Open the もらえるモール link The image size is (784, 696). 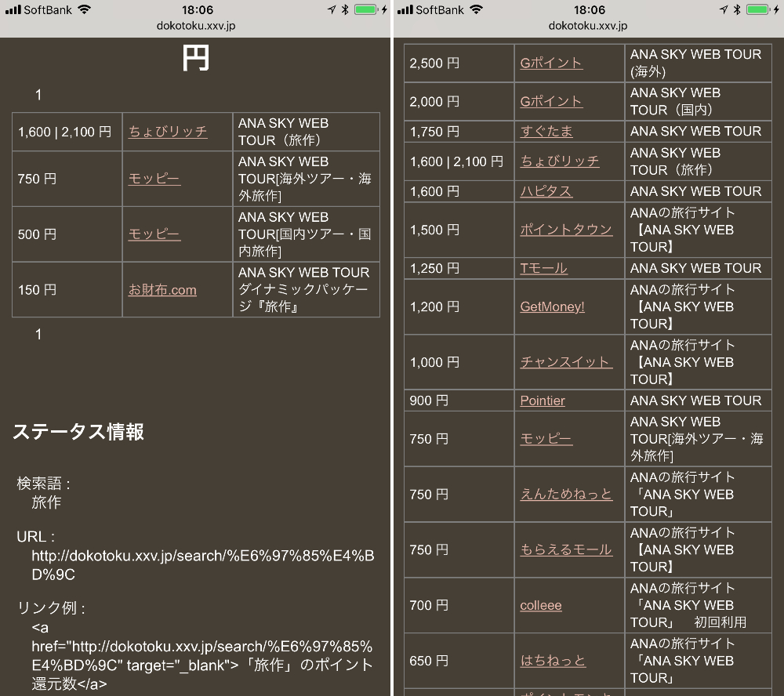566,549
